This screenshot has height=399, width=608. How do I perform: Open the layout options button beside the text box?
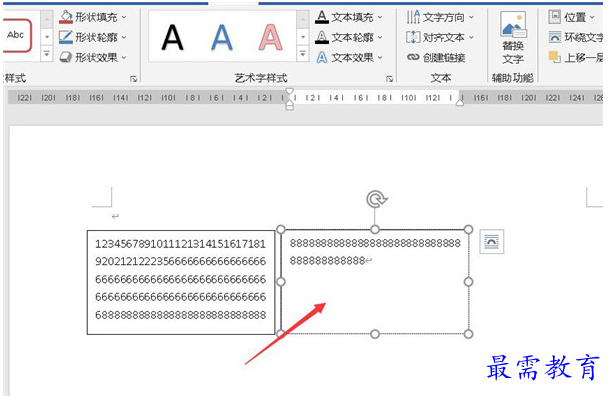[x=492, y=242]
